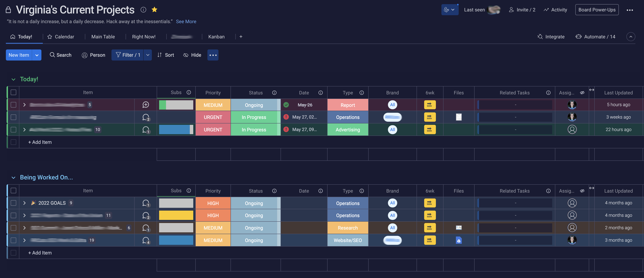Click the Google Drive file icon in Files
This screenshot has height=278, width=644.
point(458,240)
